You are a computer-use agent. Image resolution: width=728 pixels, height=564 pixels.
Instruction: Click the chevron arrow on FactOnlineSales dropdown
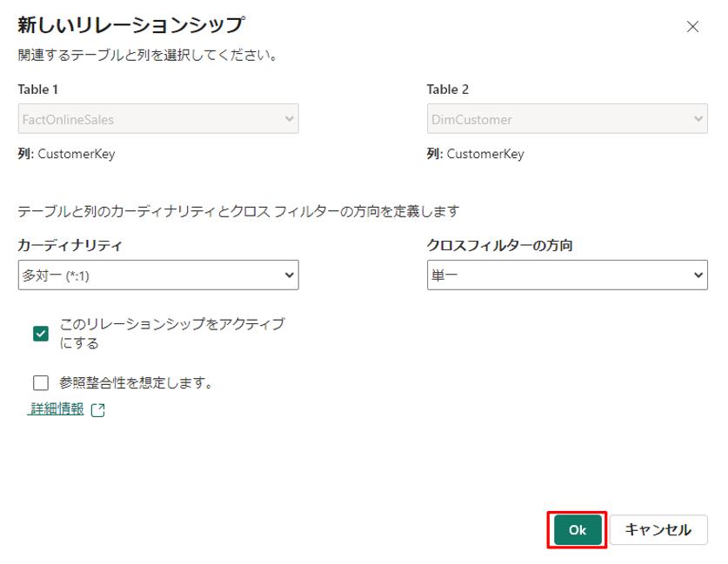pyautogui.click(x=289, y=119)
